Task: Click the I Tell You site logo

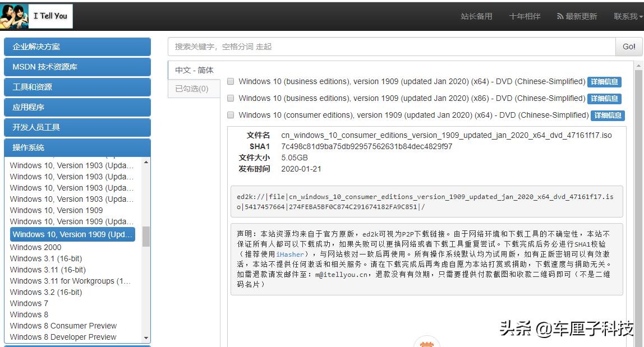Action: (x=37, y=16)
